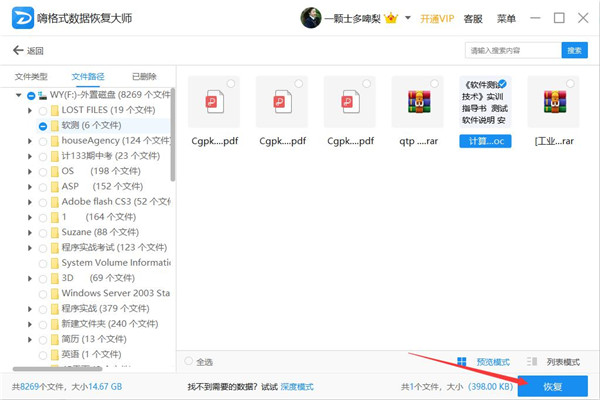
Task: Open the 已删除 tab
Action: click(143, 76)
